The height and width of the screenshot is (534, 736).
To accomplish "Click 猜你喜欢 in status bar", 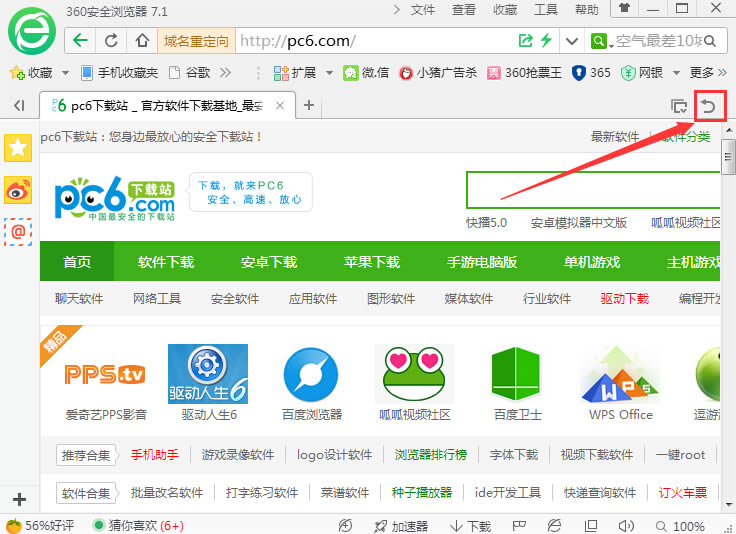I will (x=138, y=526).
